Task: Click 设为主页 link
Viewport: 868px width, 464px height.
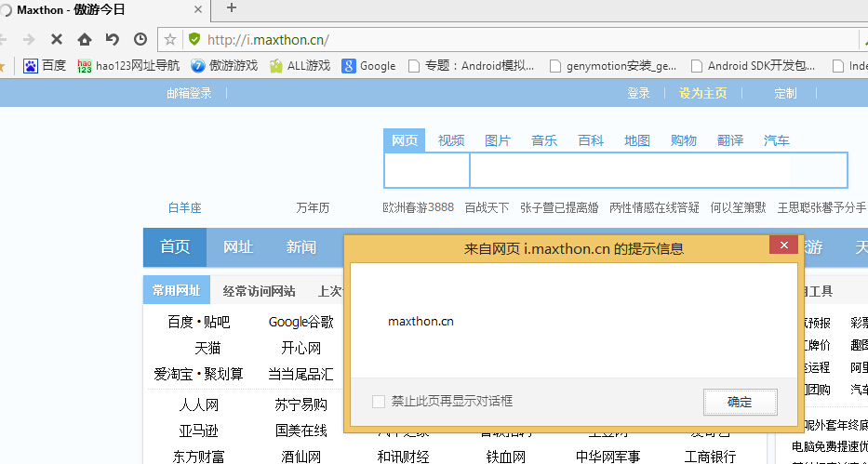Action: tap(703, 94)
